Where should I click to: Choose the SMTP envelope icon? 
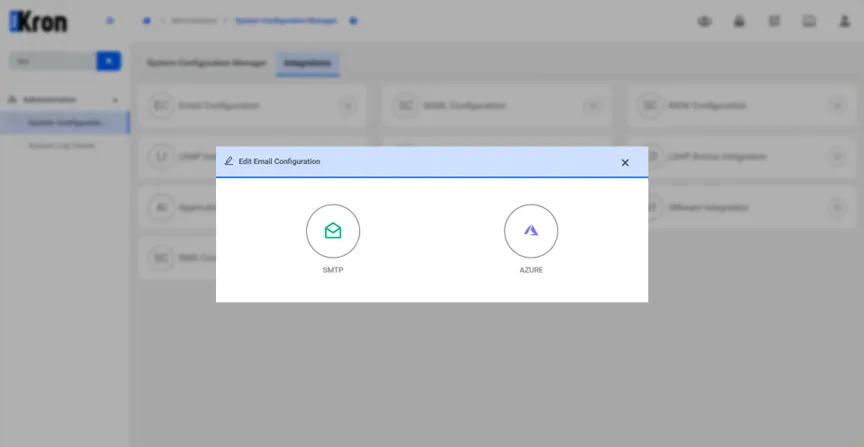click(333, 231)
